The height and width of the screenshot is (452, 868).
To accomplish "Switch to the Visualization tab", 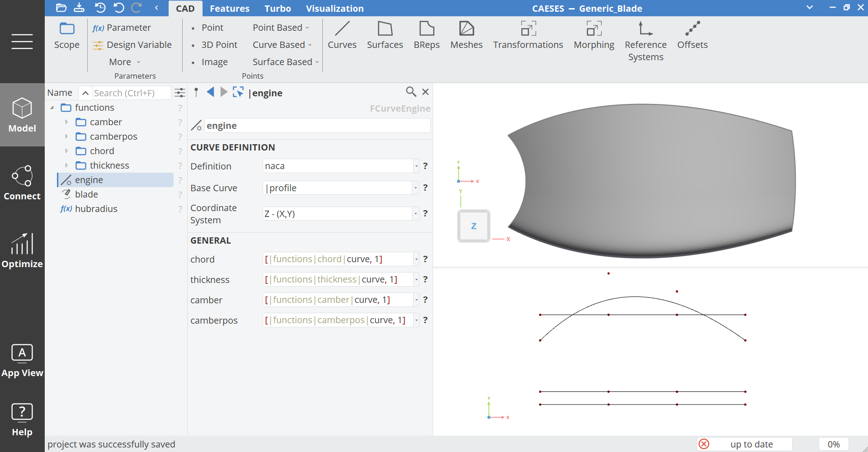I will pyautogui.click(x=335, y=9).
